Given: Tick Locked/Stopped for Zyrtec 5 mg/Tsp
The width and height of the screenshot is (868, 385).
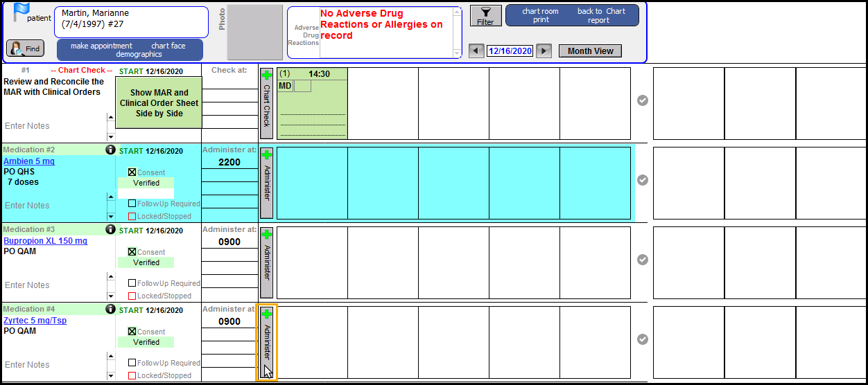Looking at the screenshot, I should [x=132, y=375].
